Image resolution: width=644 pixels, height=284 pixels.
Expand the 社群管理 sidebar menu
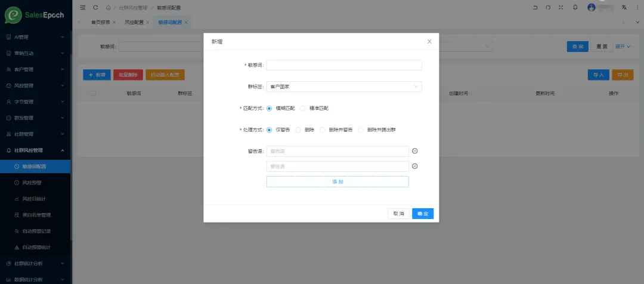click(x=35, y=134)
